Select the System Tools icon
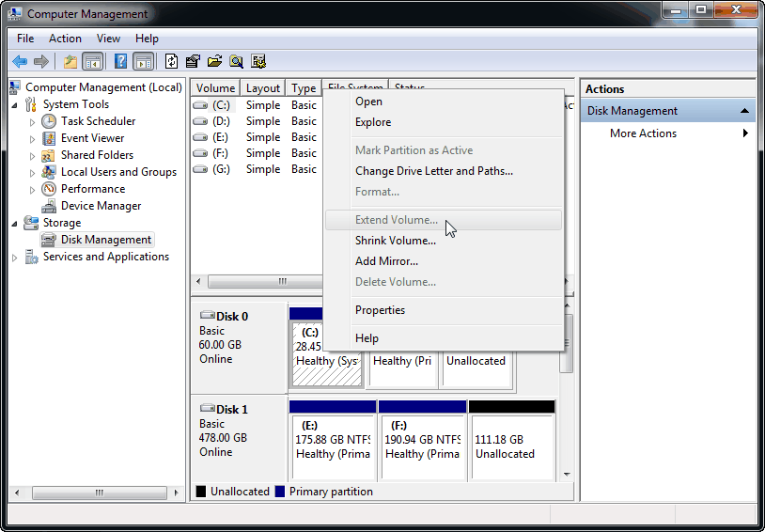Screen dimensions: 765x532 pyautogui.click(x=31, y=104)
